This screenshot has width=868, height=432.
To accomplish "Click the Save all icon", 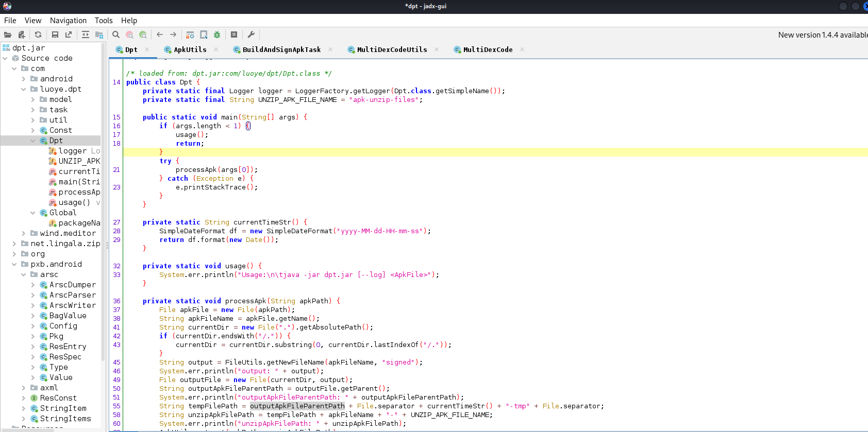I will pyautogui.click(x=55, y=34).
